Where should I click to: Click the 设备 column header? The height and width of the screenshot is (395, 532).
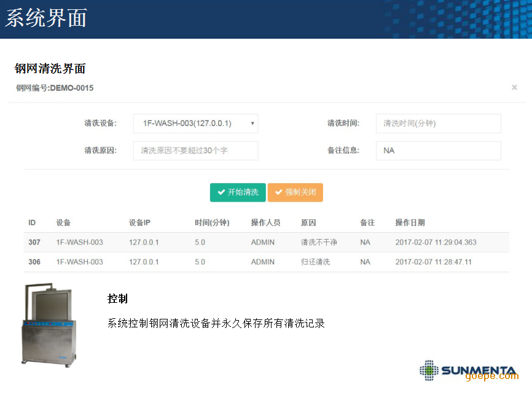point(63,222)
